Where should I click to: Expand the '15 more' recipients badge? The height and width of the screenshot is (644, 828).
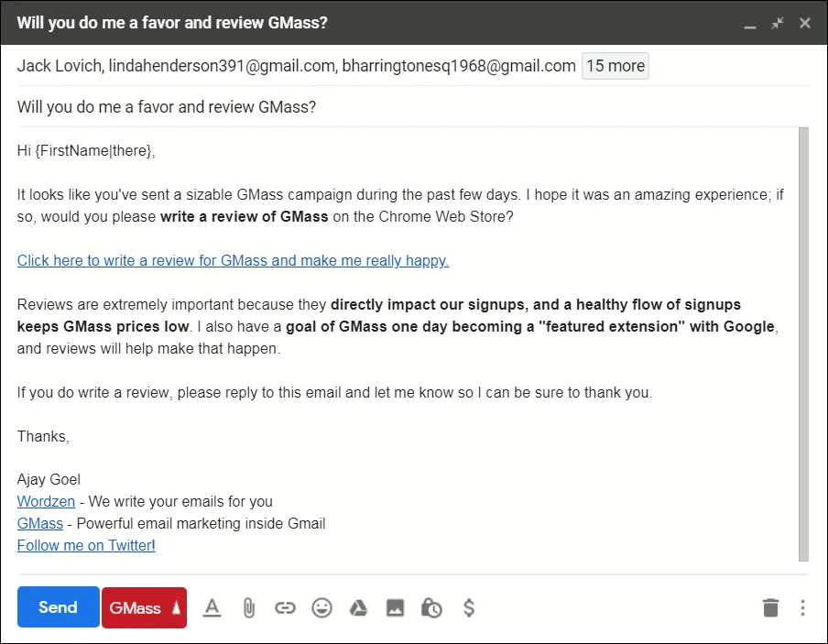616,66
